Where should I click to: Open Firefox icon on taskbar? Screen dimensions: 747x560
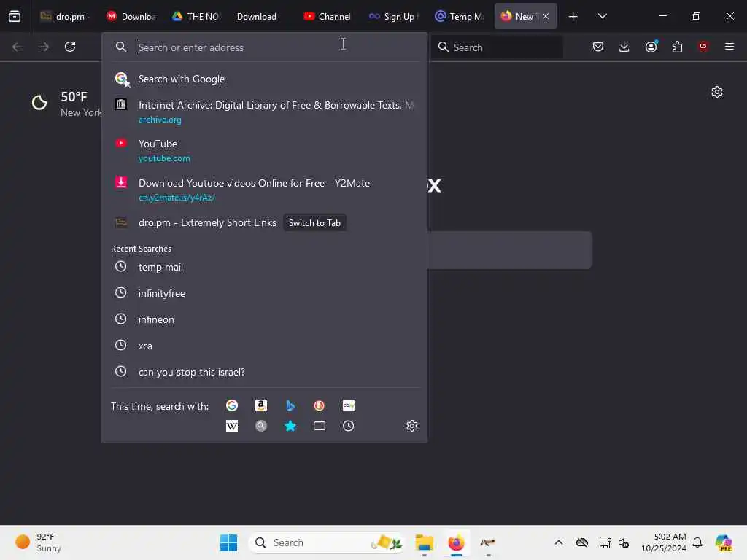pos(457,542)
